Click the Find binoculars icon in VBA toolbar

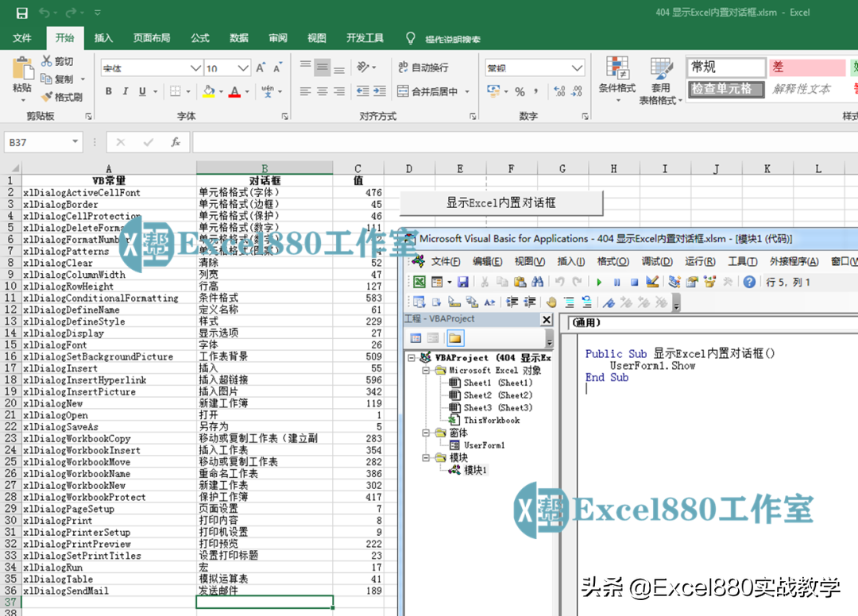point(537,282)
